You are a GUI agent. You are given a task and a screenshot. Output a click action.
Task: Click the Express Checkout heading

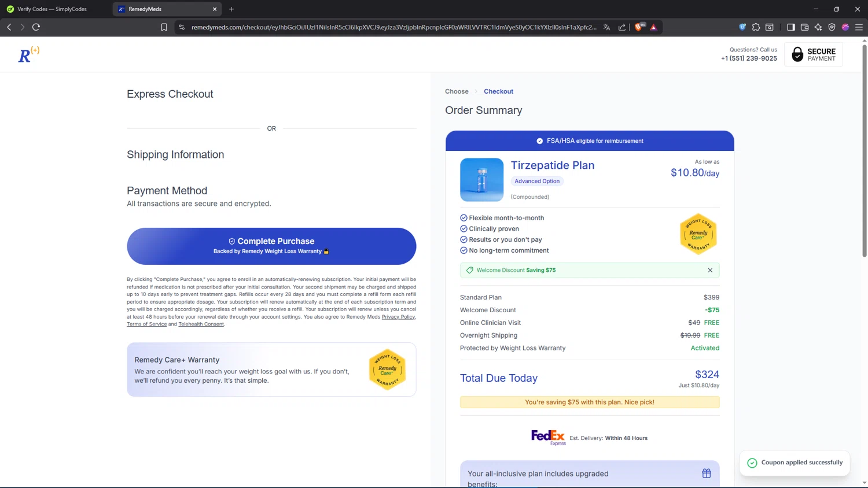(170, 94)
